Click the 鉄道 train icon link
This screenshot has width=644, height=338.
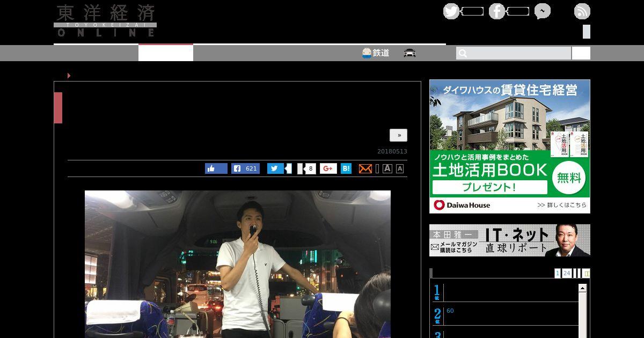[376, 53]
